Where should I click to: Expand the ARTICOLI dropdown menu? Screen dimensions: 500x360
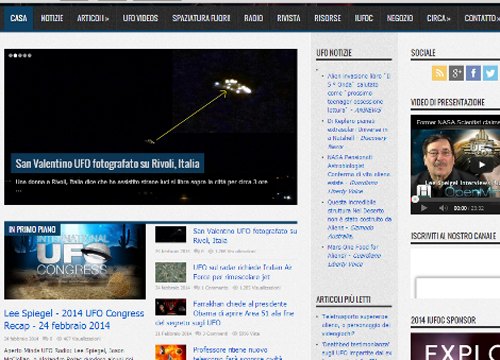tap(93, 18)
